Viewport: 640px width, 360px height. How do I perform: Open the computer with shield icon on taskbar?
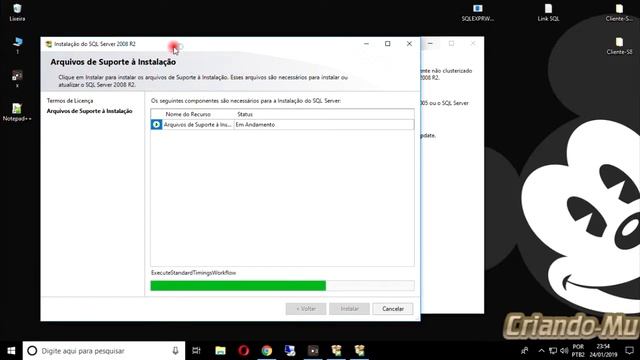click(x=290, y=351)
